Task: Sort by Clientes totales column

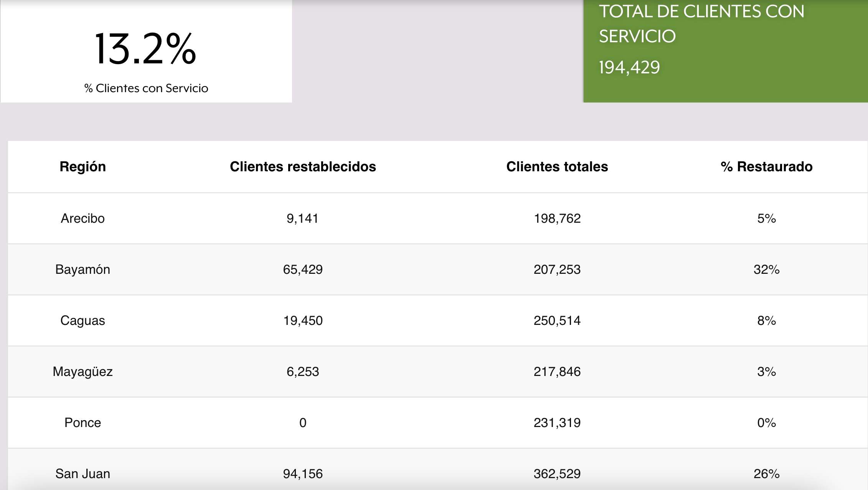Action: (557, 167)
